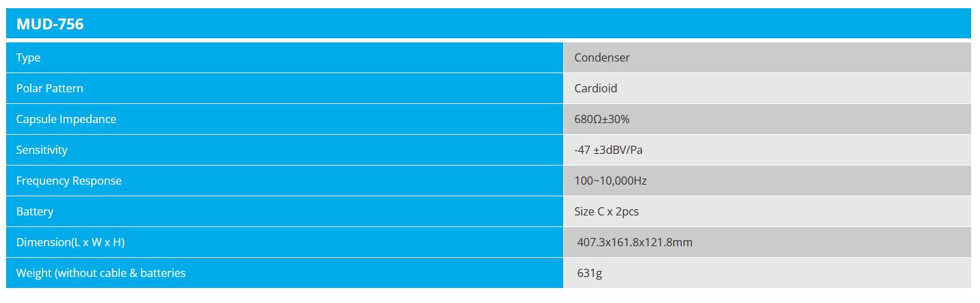This screenshot has width=980, height=303.
Task: Select the Frequency Response label
Action: pos(69,181)
